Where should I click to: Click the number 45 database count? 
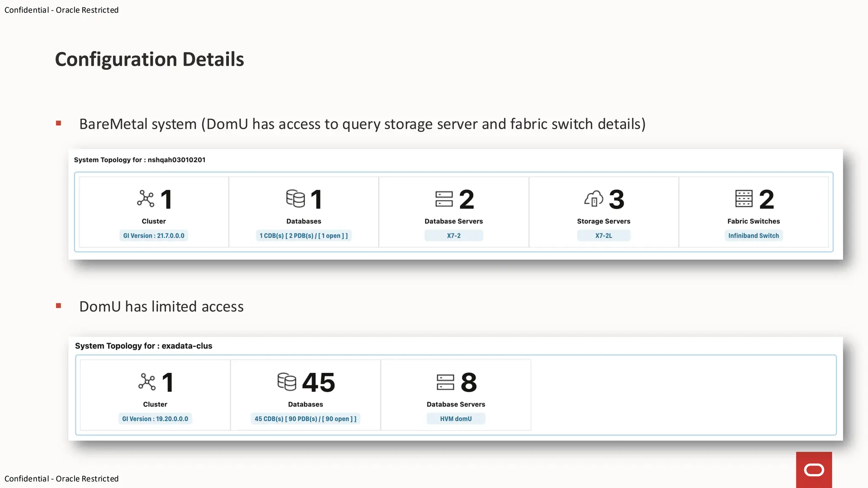(318, 382)
